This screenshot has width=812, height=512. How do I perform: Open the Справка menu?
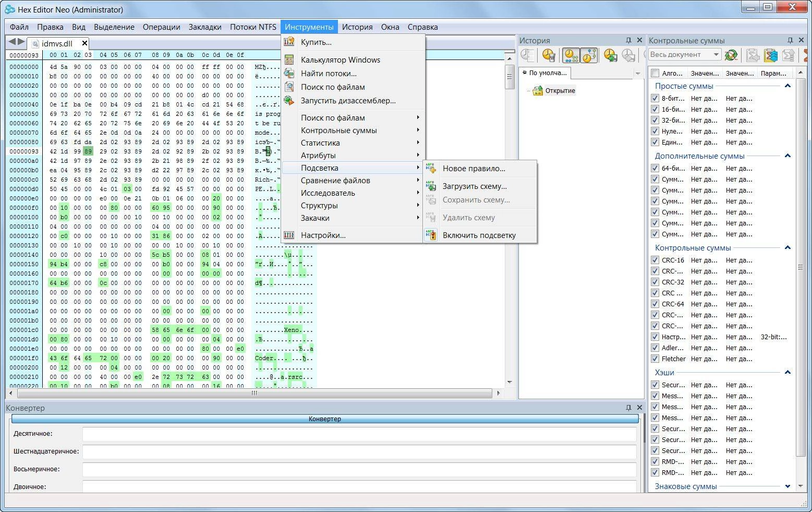point(422,27)
